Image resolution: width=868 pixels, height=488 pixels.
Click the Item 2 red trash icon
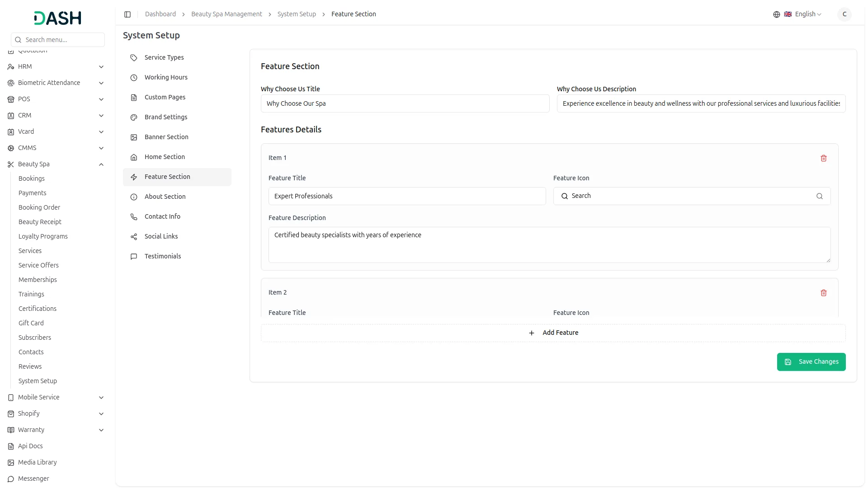[823, 293]
